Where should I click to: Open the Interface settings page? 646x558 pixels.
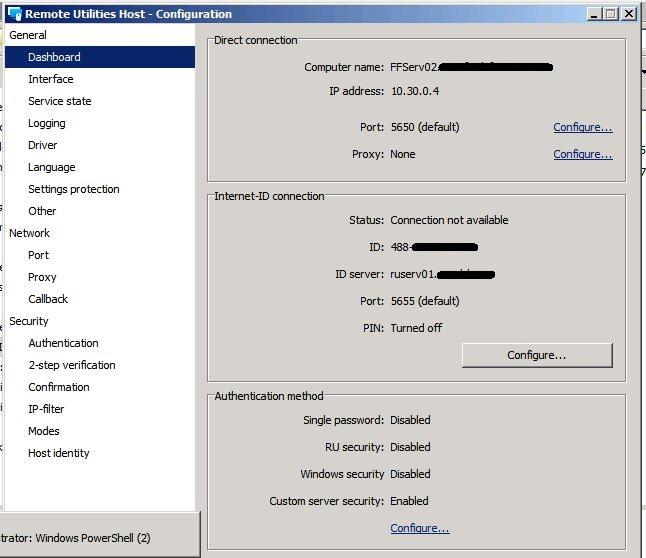click(50, 79)
